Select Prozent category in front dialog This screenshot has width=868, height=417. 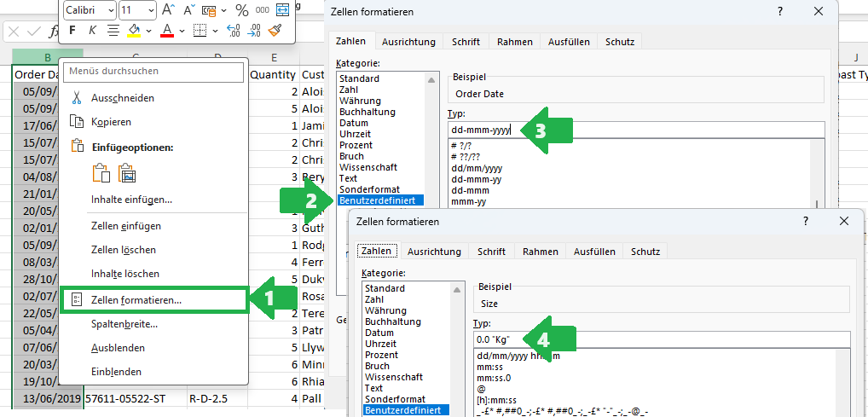(381, 355)
